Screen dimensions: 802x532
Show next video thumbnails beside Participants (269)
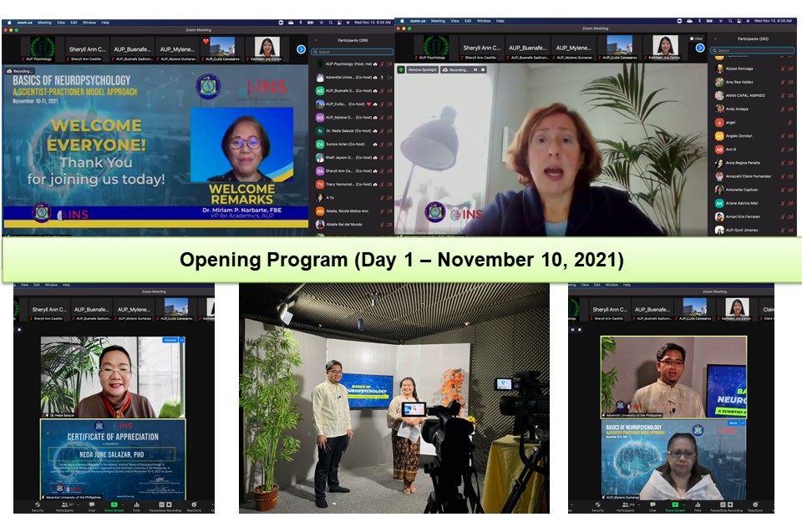[301, 49]
